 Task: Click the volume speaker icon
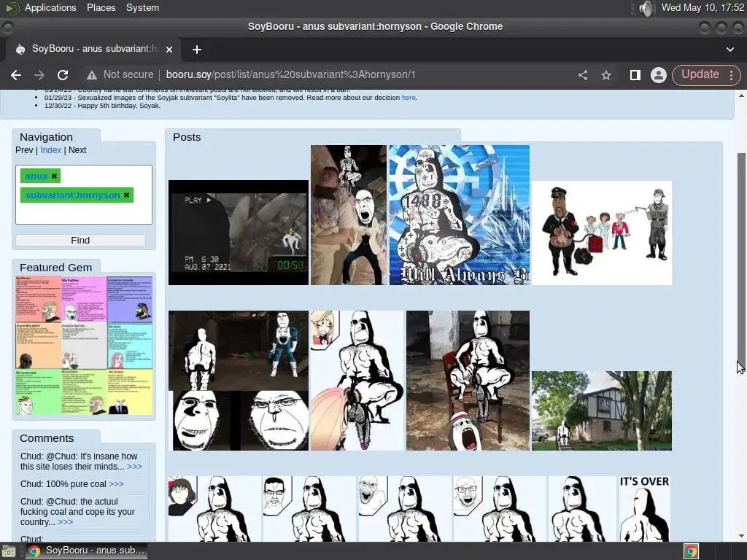[646, 8]
